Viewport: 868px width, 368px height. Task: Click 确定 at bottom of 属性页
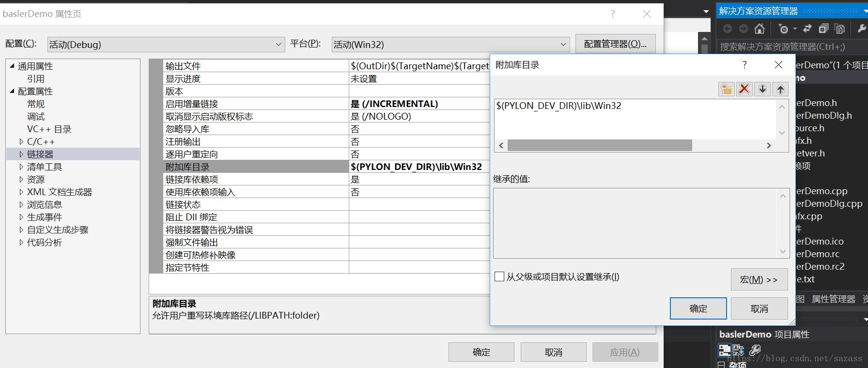(x=481, y=352)
